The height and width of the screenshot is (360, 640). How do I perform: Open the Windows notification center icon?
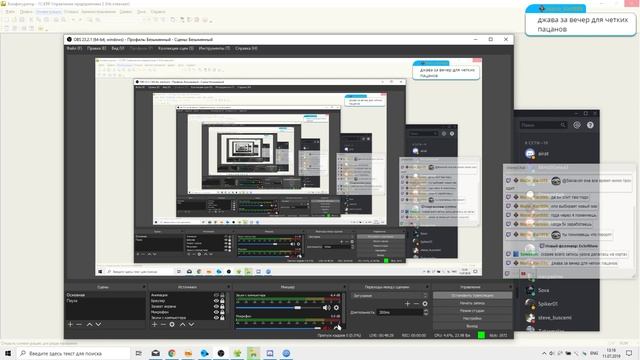point(629,353)
